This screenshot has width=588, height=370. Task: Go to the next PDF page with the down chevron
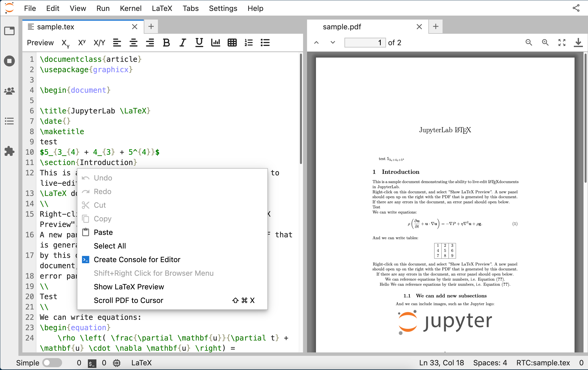[332, 43]
